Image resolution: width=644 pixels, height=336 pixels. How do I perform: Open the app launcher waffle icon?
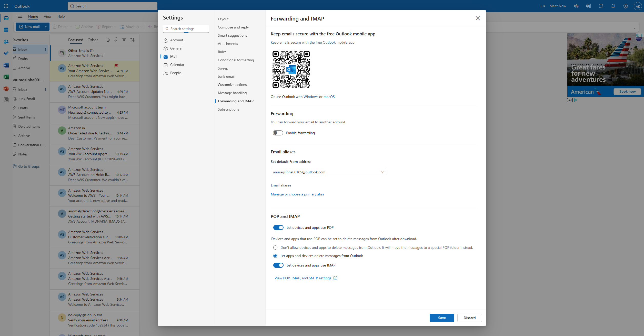point(6,6)
